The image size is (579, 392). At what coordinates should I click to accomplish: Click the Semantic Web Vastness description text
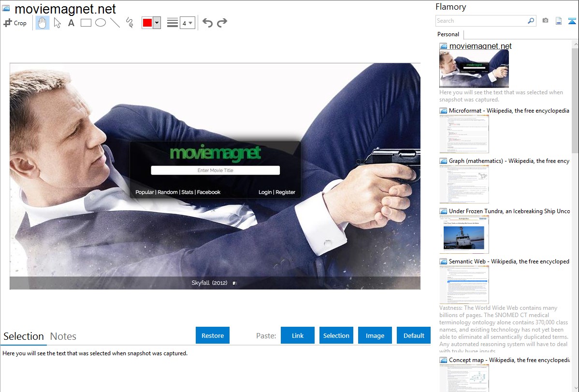pyautogui.click(x=504, y=330)
